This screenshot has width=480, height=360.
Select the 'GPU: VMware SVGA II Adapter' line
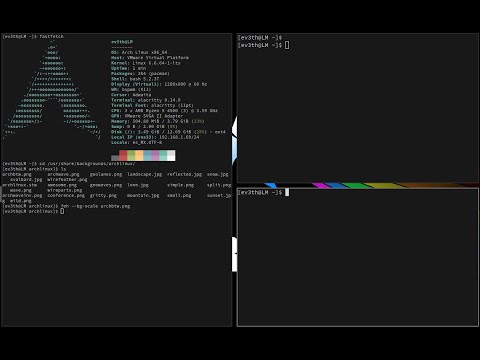147,116
